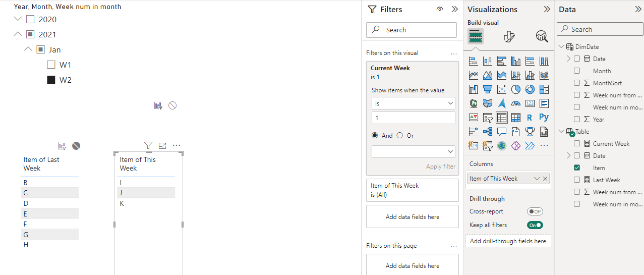Select the Pie chart visual
644x275 pixels.
[515, 89]
